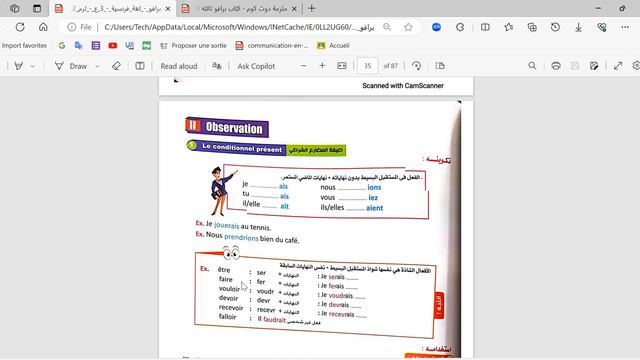Enter PDF full screen mode
Image resolution: width=640 pixels, height=360 pixels.
618,66
